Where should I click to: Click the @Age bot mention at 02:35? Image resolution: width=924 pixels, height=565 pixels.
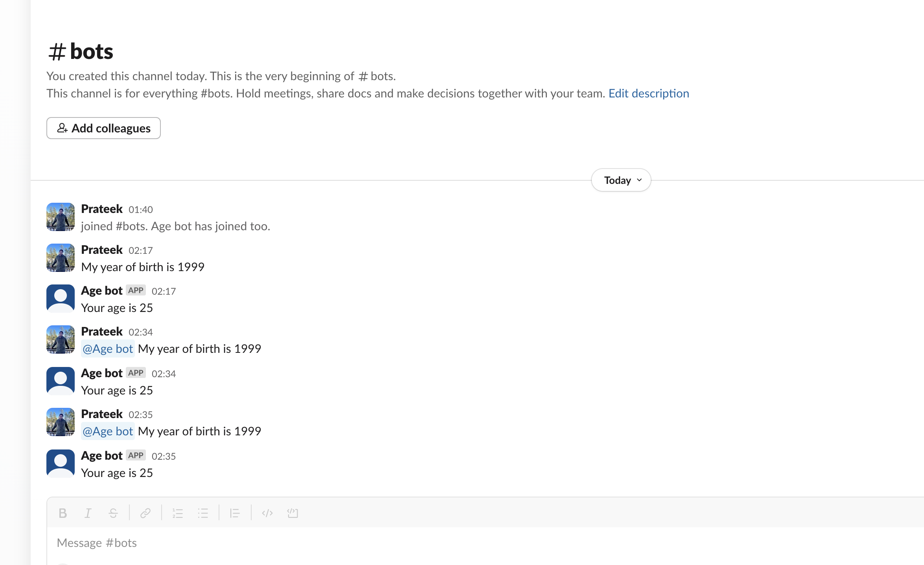pyautogui.click(x=108, y=431)
